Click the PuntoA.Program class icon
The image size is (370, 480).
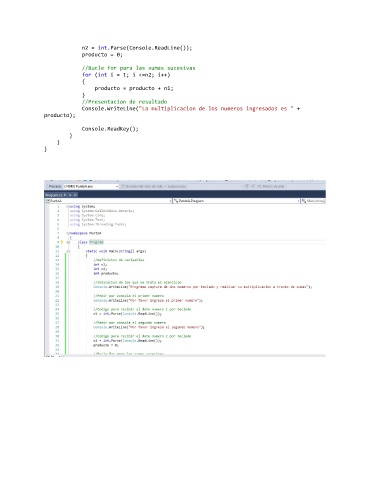176,201
